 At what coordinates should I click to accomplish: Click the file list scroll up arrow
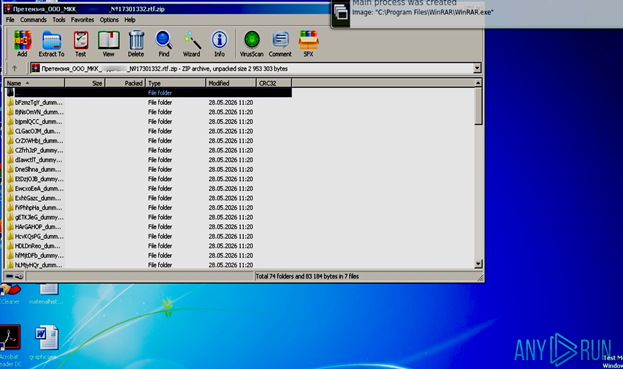478,83
